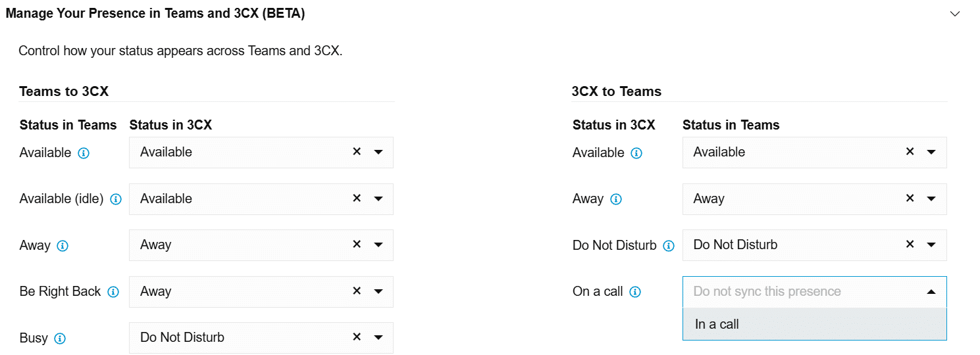Clear 3CX Away to Teams selection
Image resolution: width=980 pixels, height=355 pixels.
(910, 198)
